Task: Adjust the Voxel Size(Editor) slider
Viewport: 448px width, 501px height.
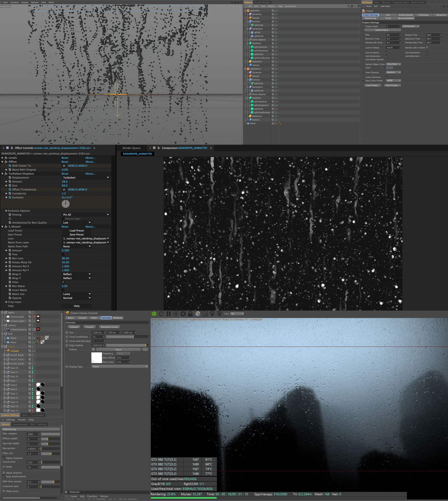Action: 127,336
